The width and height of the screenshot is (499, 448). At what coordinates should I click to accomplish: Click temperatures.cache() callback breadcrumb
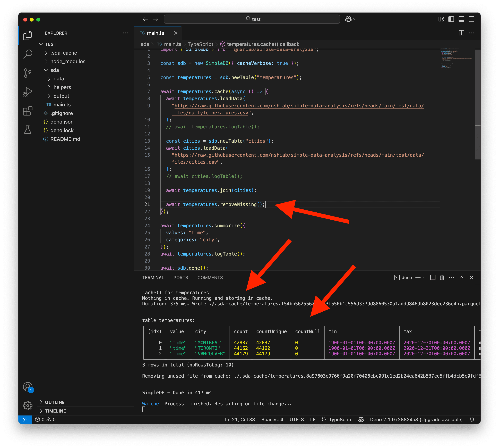(x=260, y=44)
